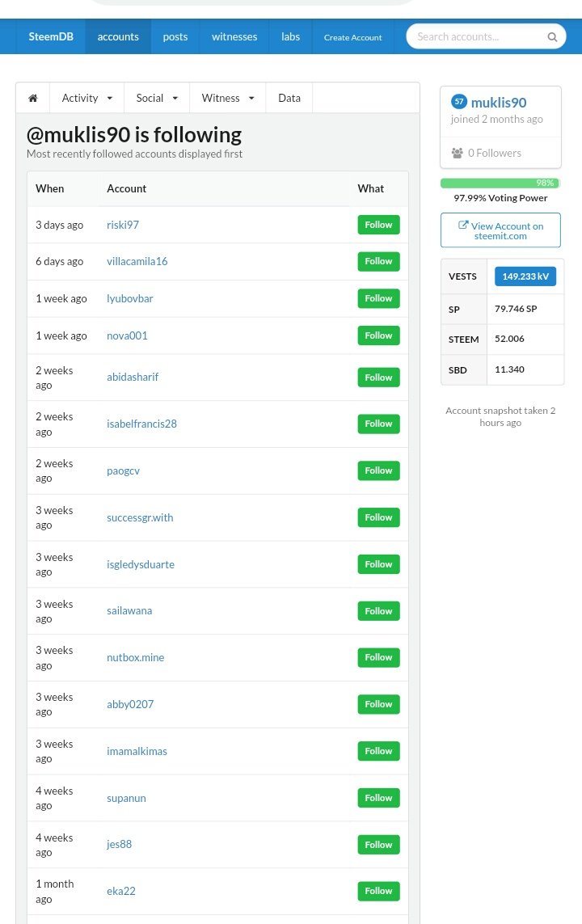Switch to the Data tab

(289, 98)
